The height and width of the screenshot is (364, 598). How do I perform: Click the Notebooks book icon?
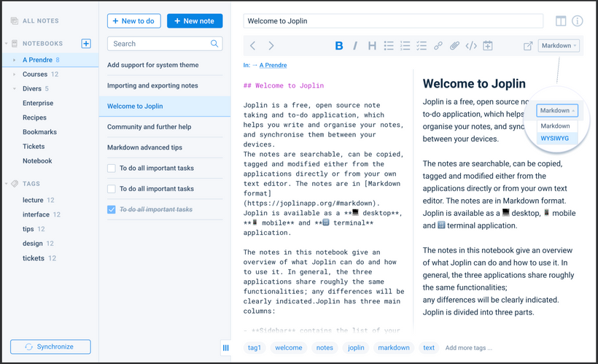tap(15, 44)
